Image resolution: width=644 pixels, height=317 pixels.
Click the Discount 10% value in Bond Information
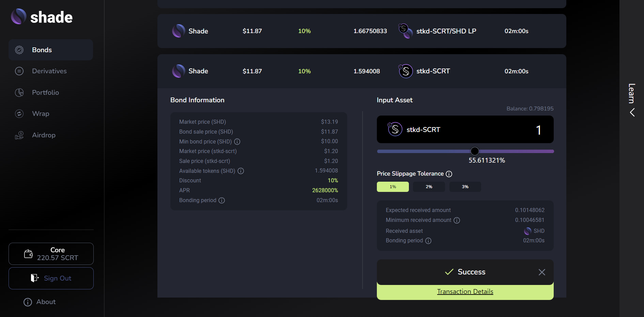point(333,180)
